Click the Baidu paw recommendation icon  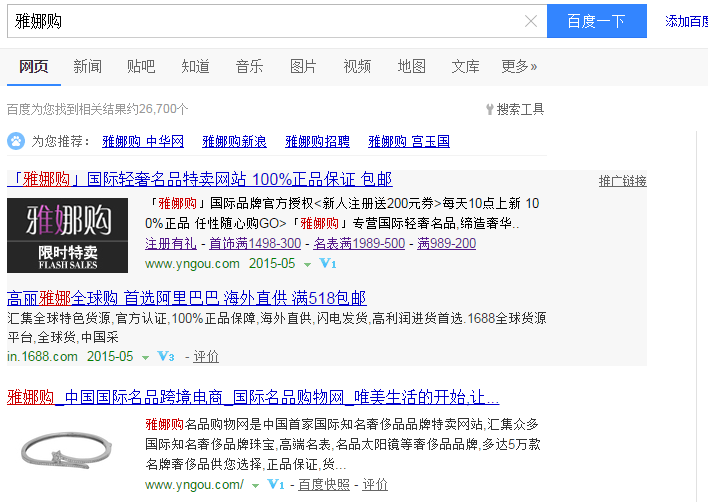point(16,141)
